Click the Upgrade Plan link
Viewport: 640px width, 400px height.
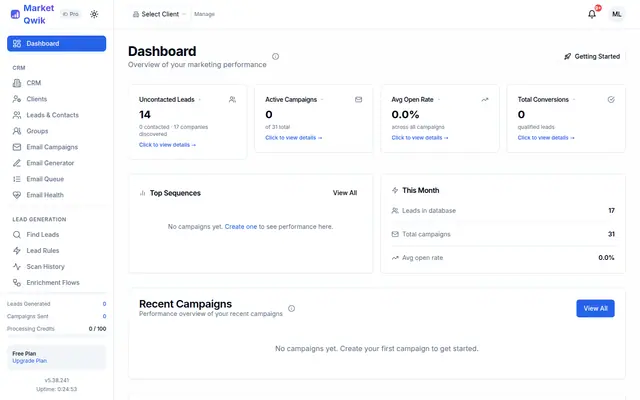click(29, 361)
